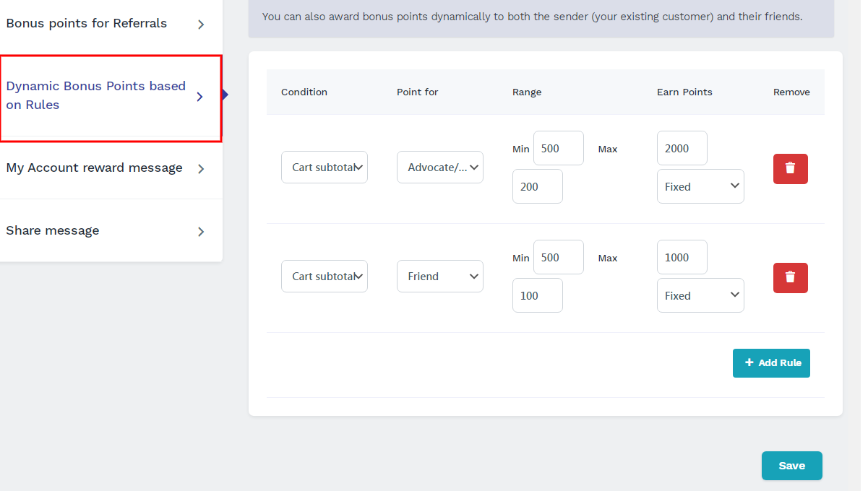The image size is (868, 491).
Task: Delete the Advocate rule with trash icon
Action: [790, 169]
